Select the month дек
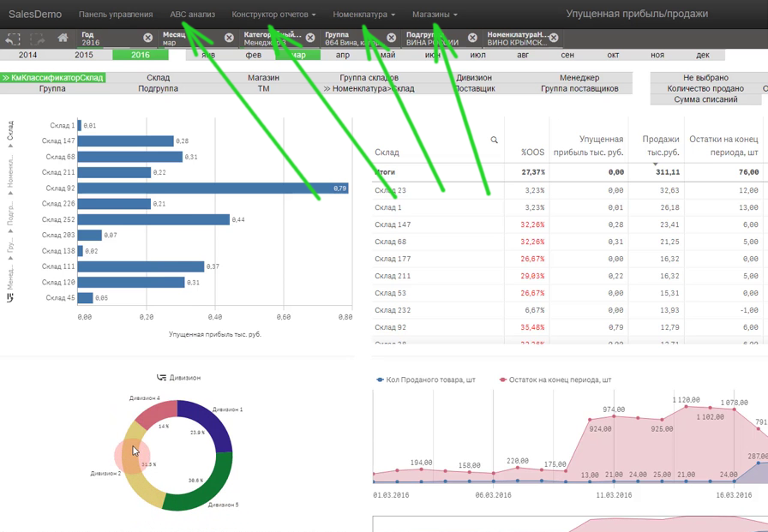 click(703, 55)
